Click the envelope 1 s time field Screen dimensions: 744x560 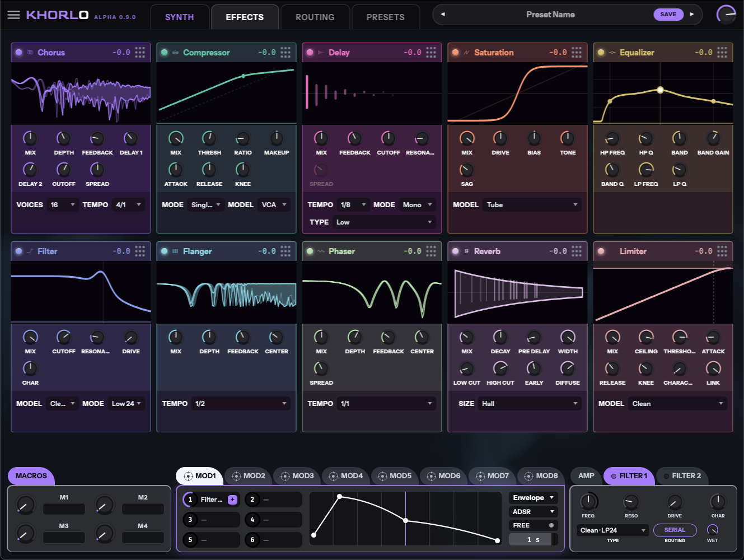[x=534, y=539]
